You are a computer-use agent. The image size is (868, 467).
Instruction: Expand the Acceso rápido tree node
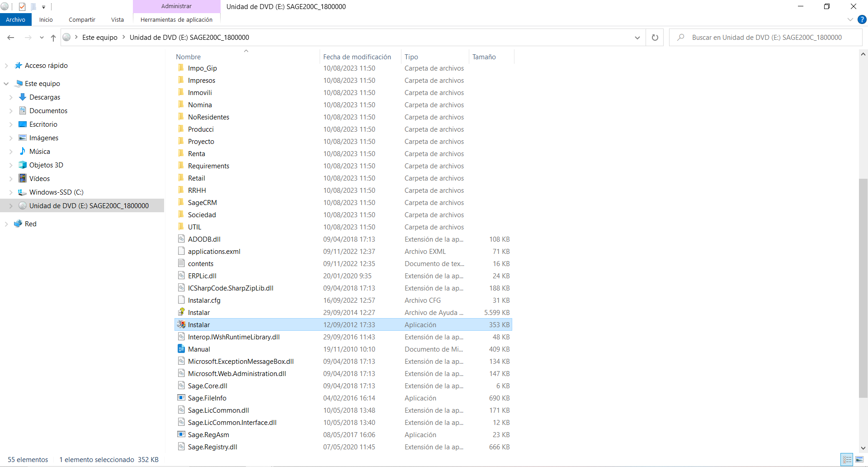(6, 66)
